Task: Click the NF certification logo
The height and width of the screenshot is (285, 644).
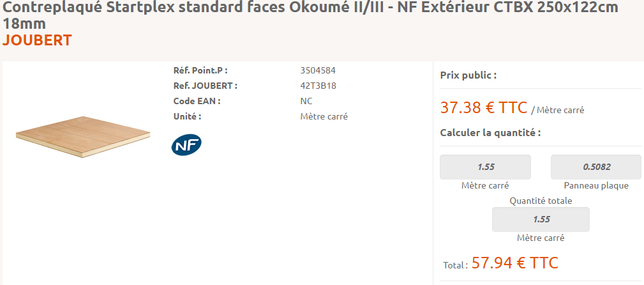Action: pyautogui.click(x=186, y=145)
